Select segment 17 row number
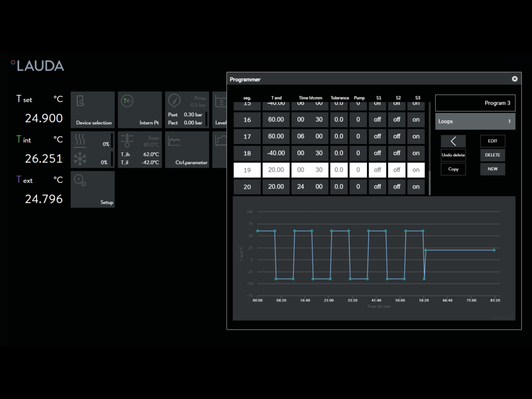Image resolution: width=532 pixels, height=399 pixels. click(x=247, y=136)
